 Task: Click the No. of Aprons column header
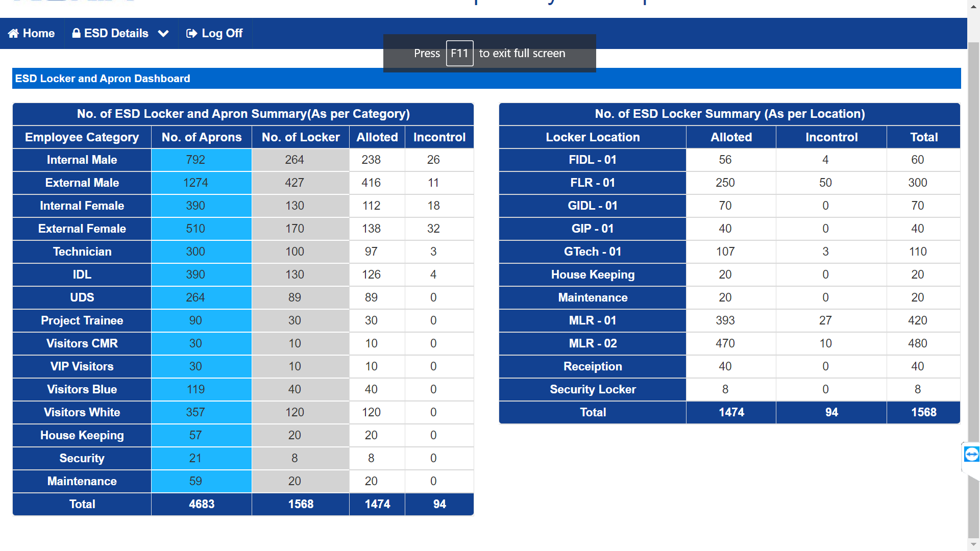202,137
